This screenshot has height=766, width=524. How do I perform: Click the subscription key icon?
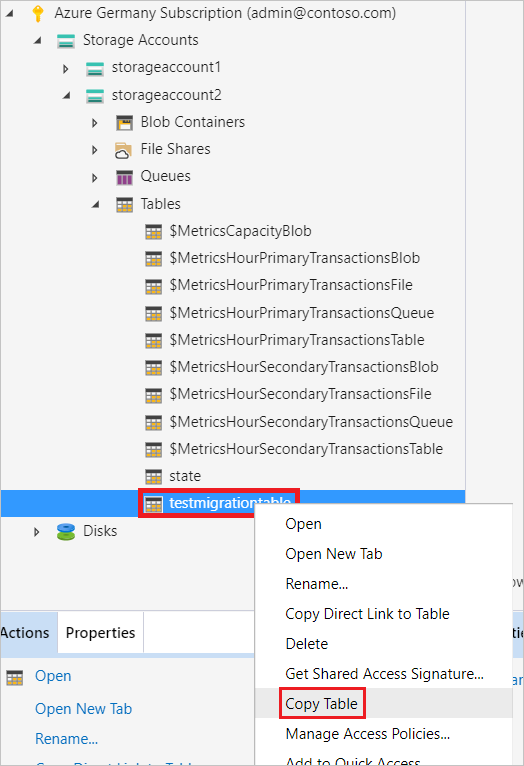[x=38, y=13]
